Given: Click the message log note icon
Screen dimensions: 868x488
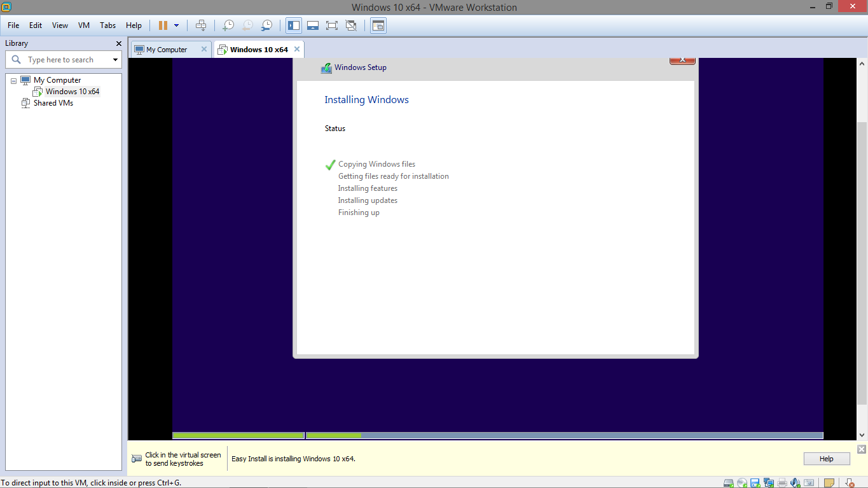Looking at the screenshot, I should [x=829, y=483].
